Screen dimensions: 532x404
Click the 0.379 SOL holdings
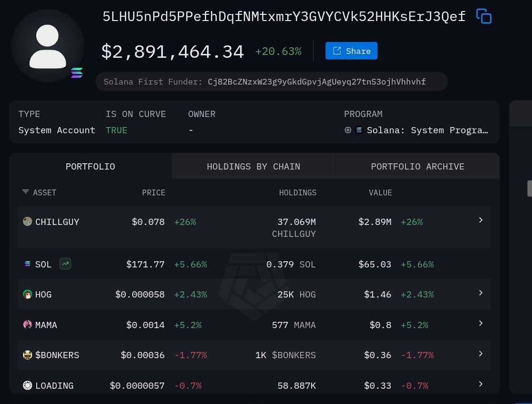291,265
